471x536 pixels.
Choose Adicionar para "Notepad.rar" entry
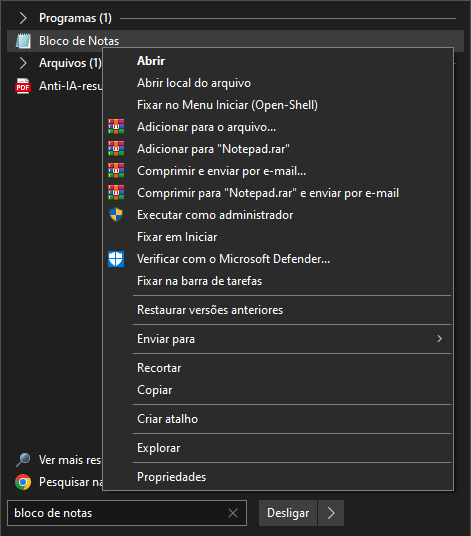pyautogui.click(x=278, y=149)
